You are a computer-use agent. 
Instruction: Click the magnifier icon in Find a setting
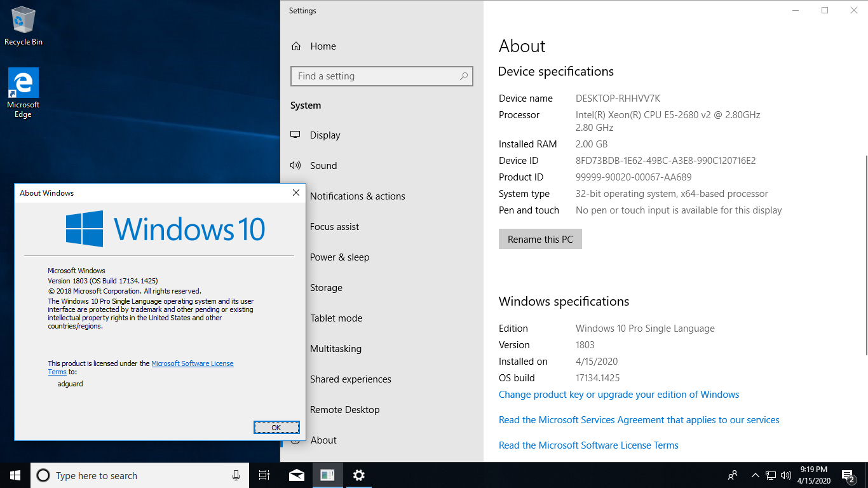click(465, 76)
